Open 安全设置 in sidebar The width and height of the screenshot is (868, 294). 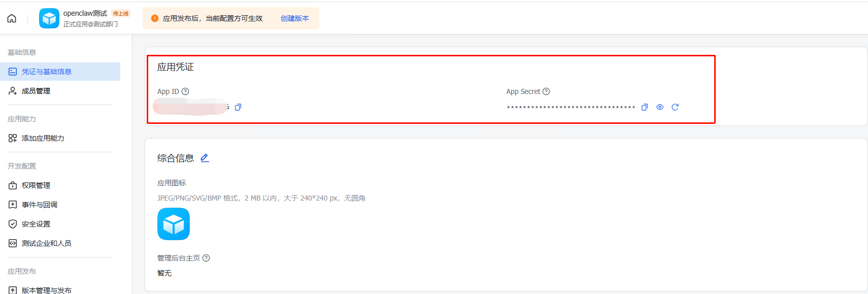point(36,224)
